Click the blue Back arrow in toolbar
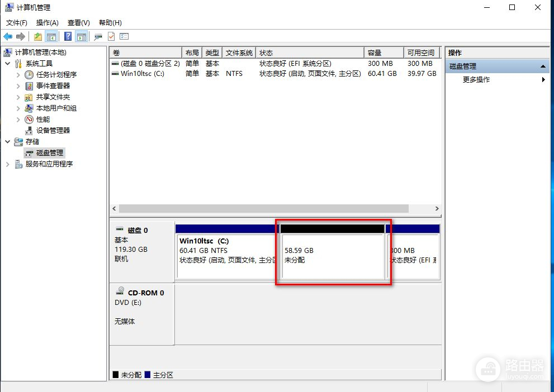The image size is (554, 392). pyautogui.click(x=8, y=36)
